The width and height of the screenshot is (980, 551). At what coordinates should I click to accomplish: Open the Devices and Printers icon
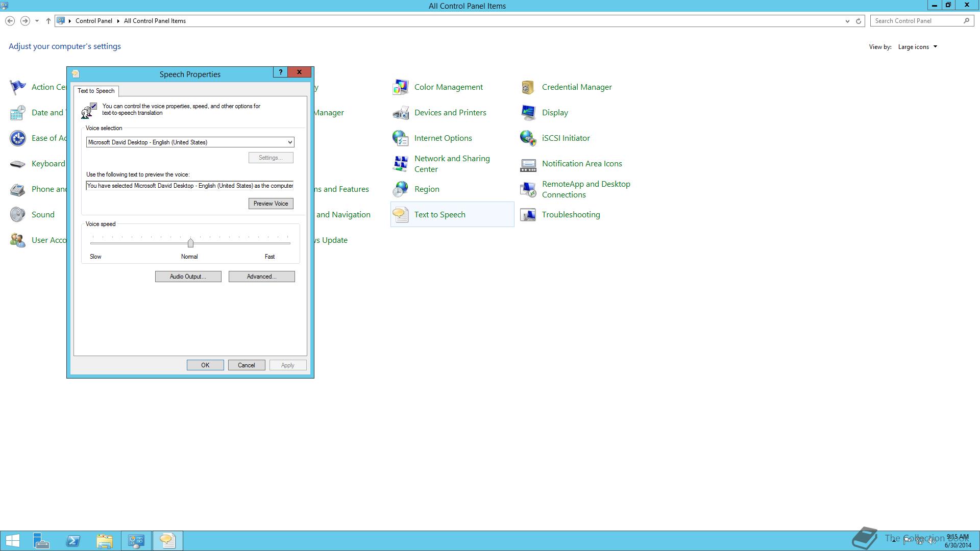click(401, 113)
